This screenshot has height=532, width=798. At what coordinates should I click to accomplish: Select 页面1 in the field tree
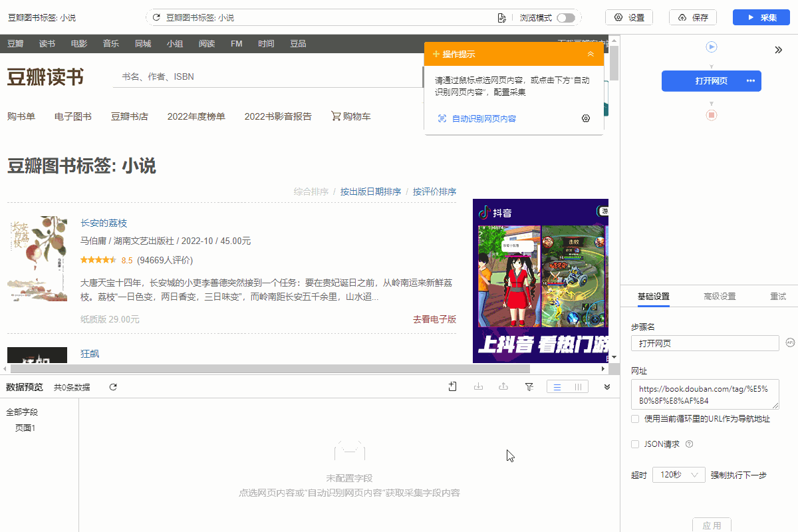pos(25,428)
